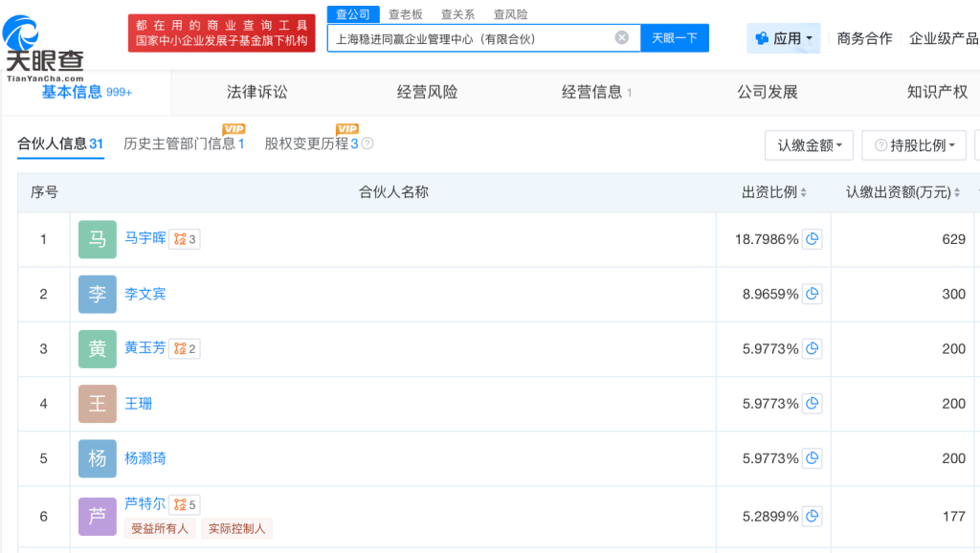The height and width of the screenshot is (553, 980).
Task: Open 黄玉芳's related companies badge
Action: [185, 349]
